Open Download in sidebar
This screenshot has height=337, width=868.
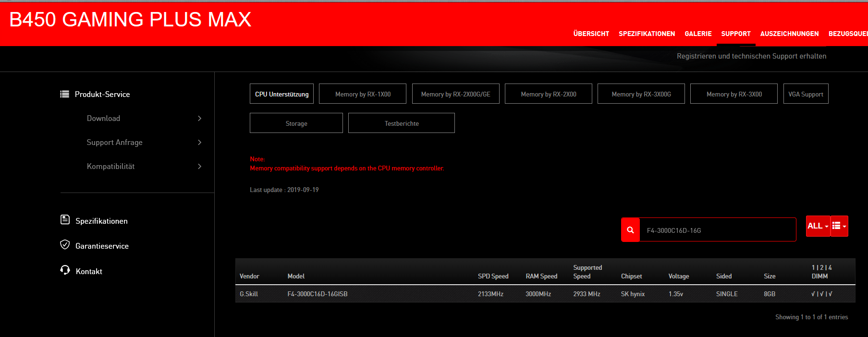coord(103,119)
